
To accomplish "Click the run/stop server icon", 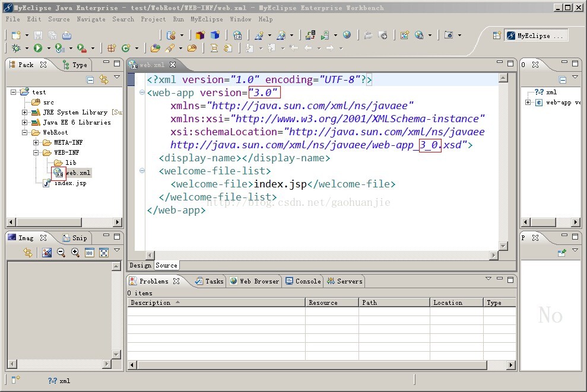I will [325, 35].
